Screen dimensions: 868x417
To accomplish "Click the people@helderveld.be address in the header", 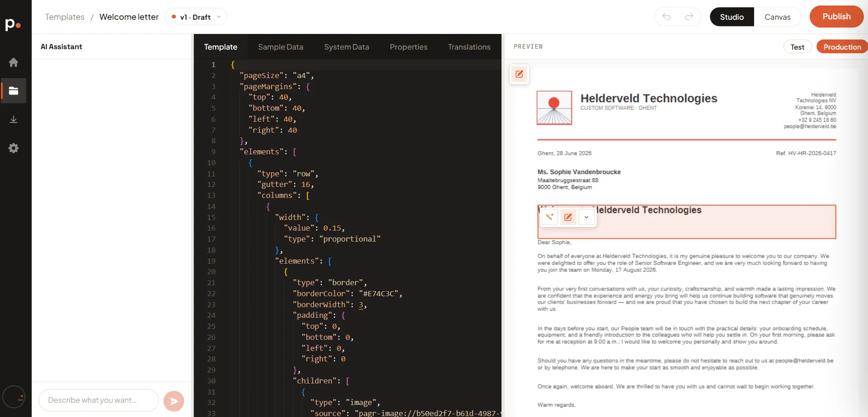I will [x=810, y=127].
